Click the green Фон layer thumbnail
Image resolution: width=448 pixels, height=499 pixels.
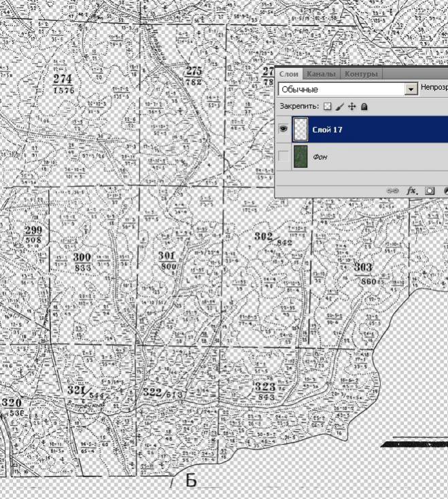[x=300, y=156]
